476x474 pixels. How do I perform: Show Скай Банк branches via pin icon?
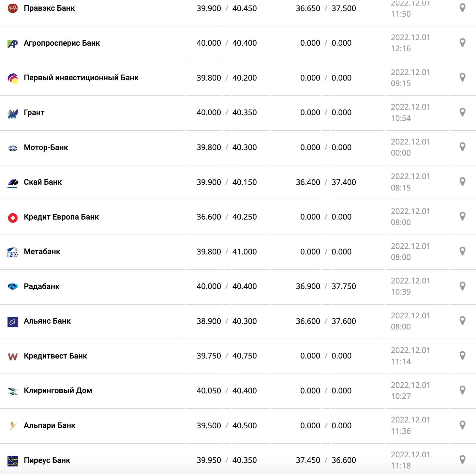(462, 182)
